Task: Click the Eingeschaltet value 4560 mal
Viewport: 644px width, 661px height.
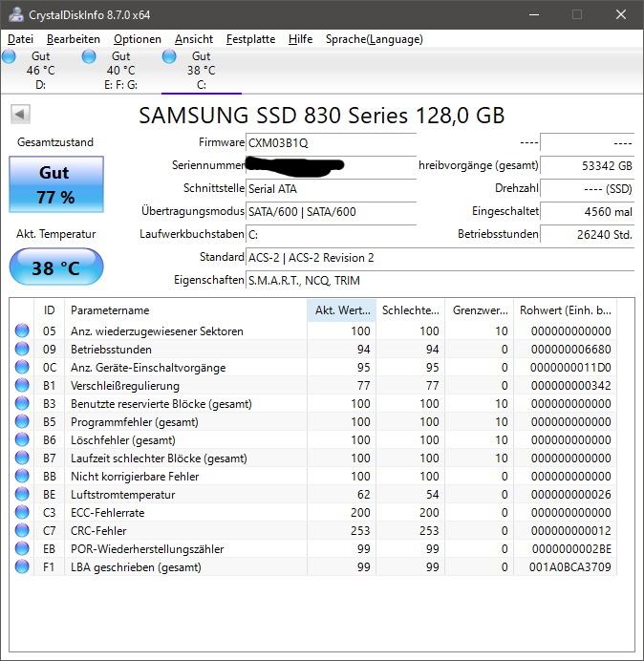Action: 587,211
